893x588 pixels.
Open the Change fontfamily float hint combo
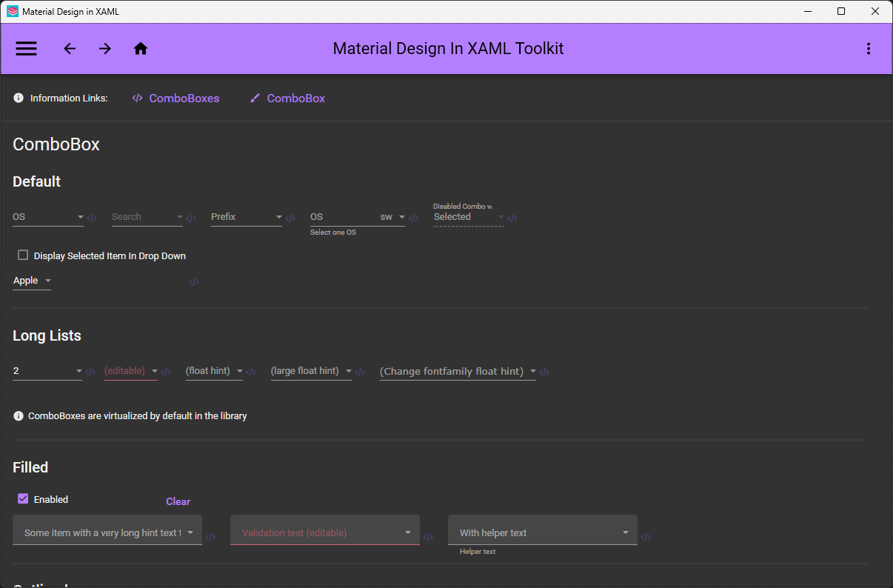coord(458,371)
